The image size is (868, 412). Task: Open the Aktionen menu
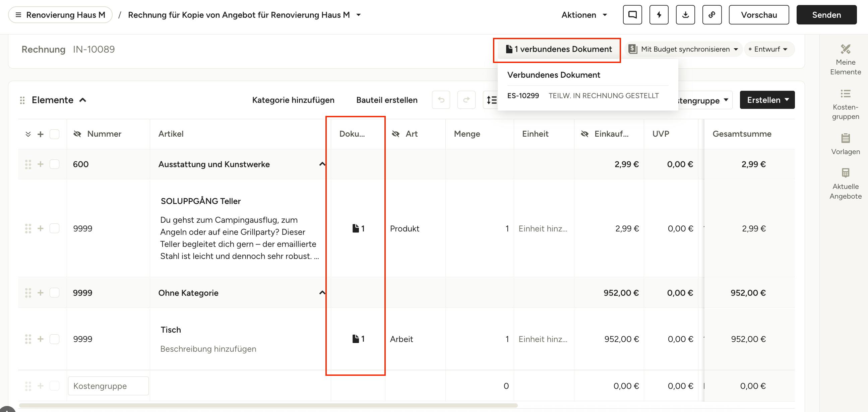tap(584, 15)
